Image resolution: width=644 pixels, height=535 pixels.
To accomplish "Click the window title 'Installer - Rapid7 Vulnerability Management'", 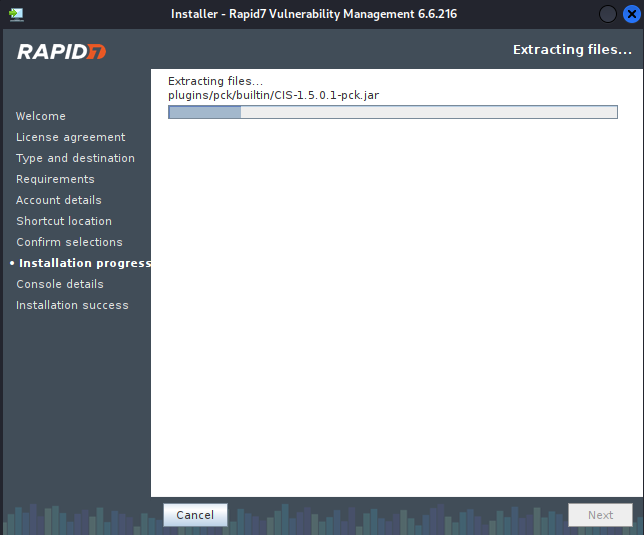I will tap(314, 14).
